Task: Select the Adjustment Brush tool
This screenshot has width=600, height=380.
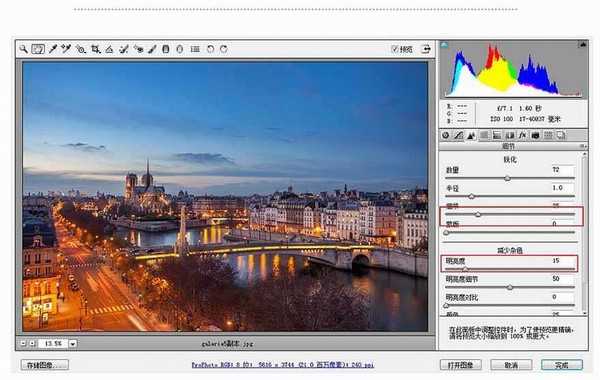Action: point(152,49)
